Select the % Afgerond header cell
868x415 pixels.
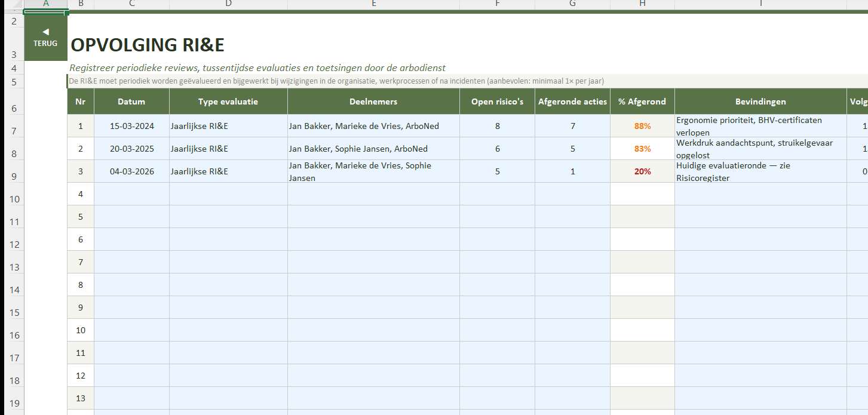click(642, 102)
